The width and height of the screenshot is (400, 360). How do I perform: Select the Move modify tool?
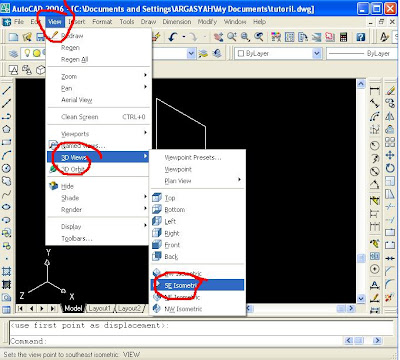[x=390, y=155]
